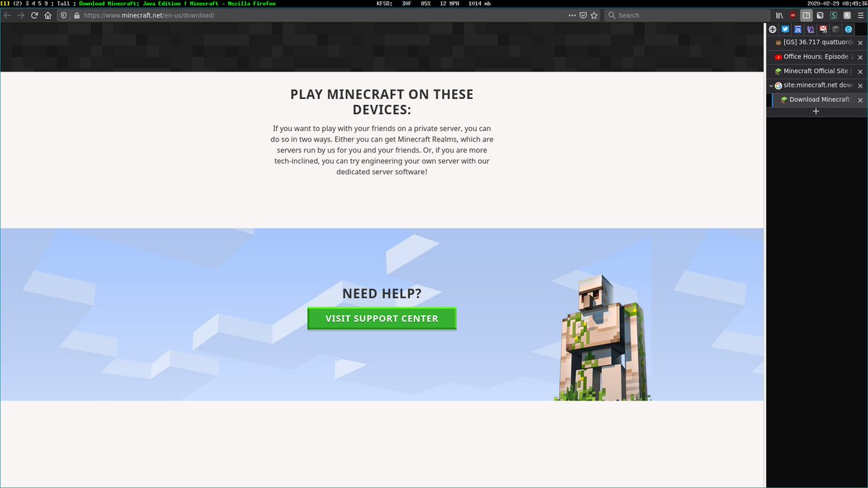This screenshot has width=868, height=488.
Task: Switch to workspace 4 in status bar
Action: click(33, 4)
